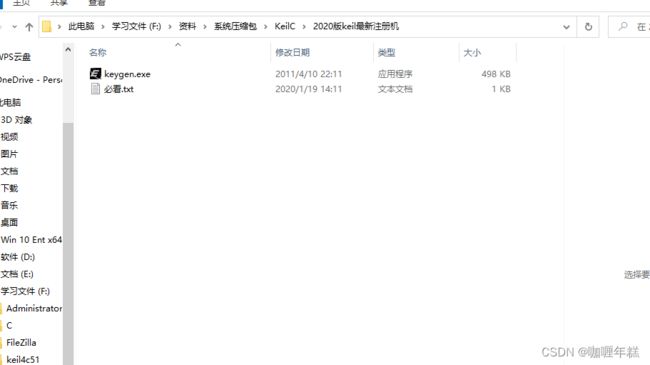
Task: Navigate to 此电脑 in breadcrumb
Action: pos(81,27)
